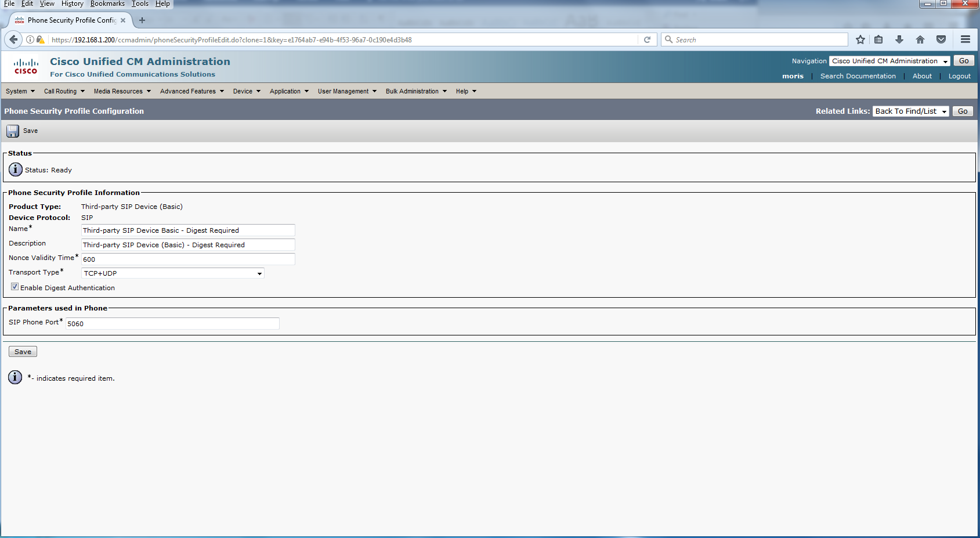The image size is (980, 538).
Task: Click the 'Status: Ready' text
Action: tap(48, 170)
